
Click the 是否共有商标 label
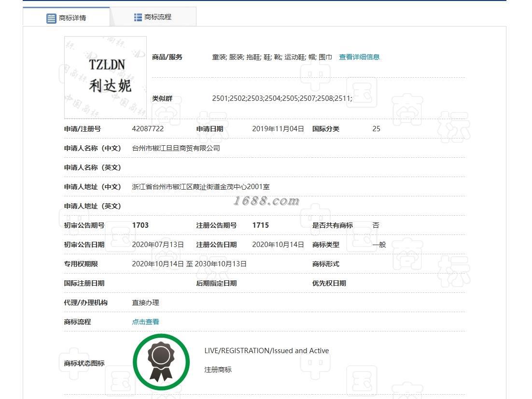point(333,225)
